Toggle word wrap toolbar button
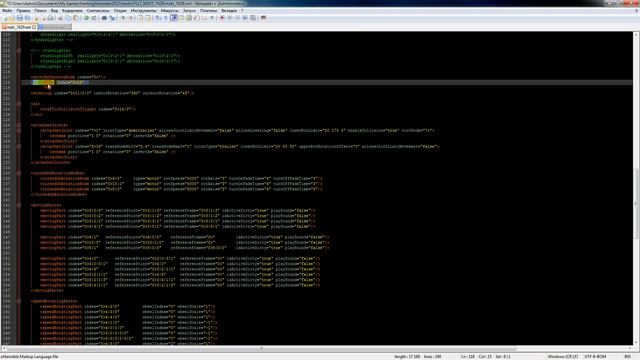 coord(158,18)
